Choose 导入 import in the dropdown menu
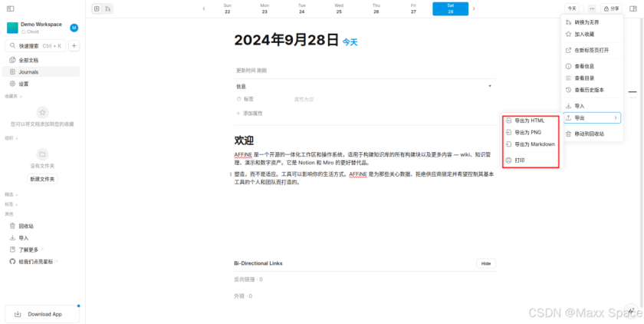 pos(592,106)
